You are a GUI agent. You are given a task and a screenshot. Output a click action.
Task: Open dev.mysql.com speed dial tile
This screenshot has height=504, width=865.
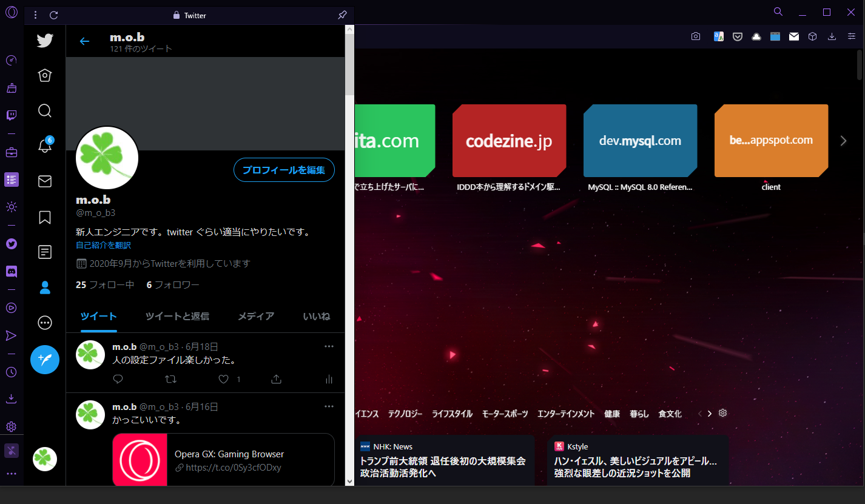(x=640, y=141)
